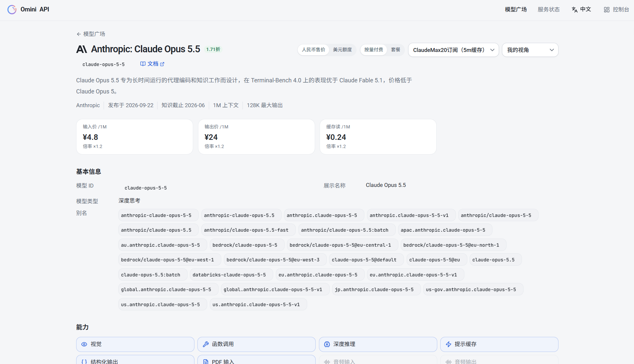Select 人民币售价 pricing toggle
The width and height of the screenshot is (634, 364).
[x=313, y=50]
